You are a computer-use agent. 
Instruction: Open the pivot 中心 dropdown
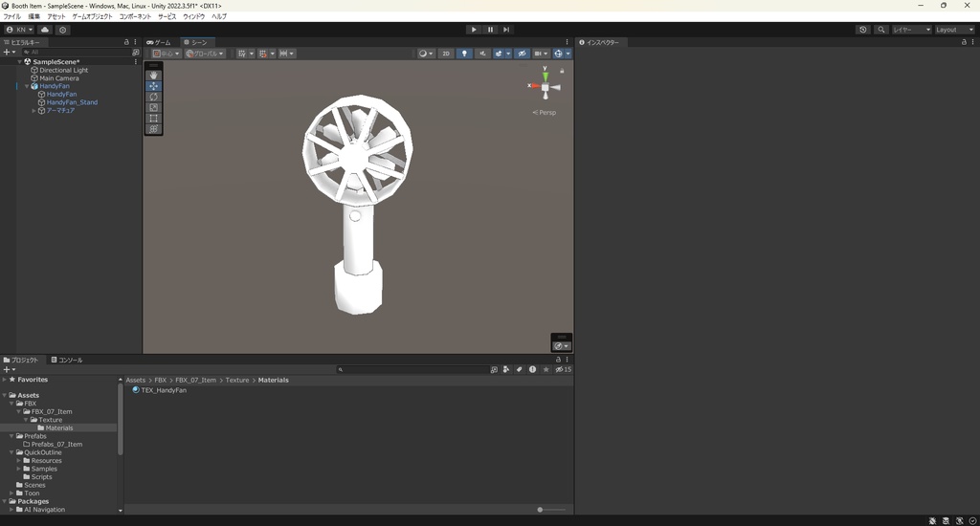167,54
